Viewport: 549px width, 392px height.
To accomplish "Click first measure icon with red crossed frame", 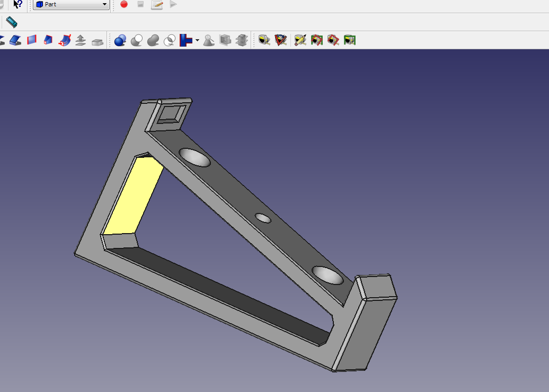I will (x=316, y=40).
